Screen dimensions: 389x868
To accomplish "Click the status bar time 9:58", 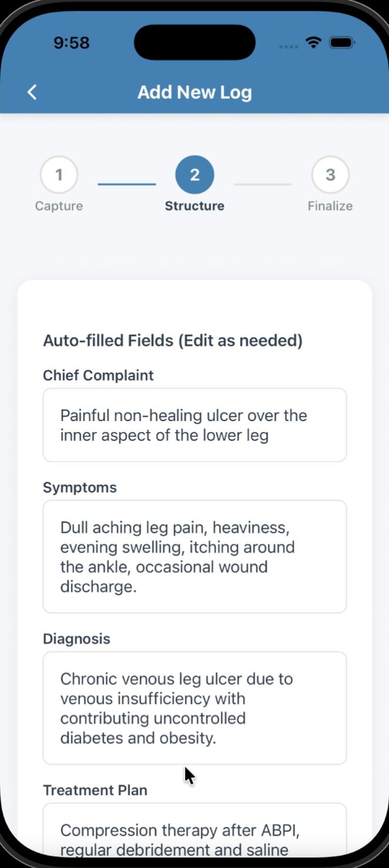I will tap(71, 43).
